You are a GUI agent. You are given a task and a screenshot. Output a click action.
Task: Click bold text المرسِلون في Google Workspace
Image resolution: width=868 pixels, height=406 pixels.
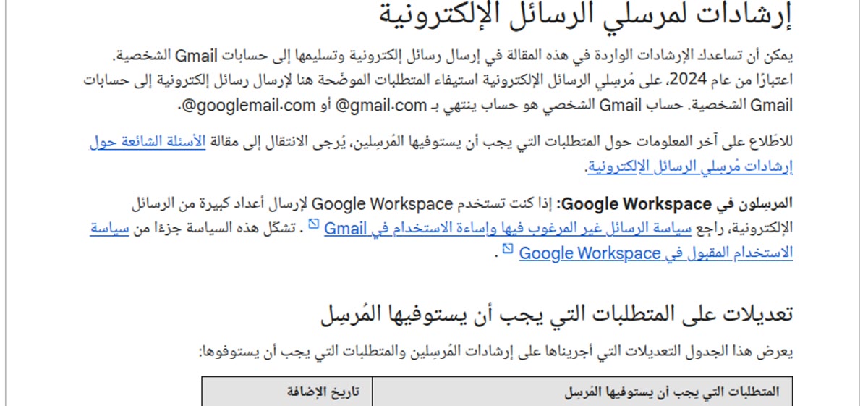point(676,203)
